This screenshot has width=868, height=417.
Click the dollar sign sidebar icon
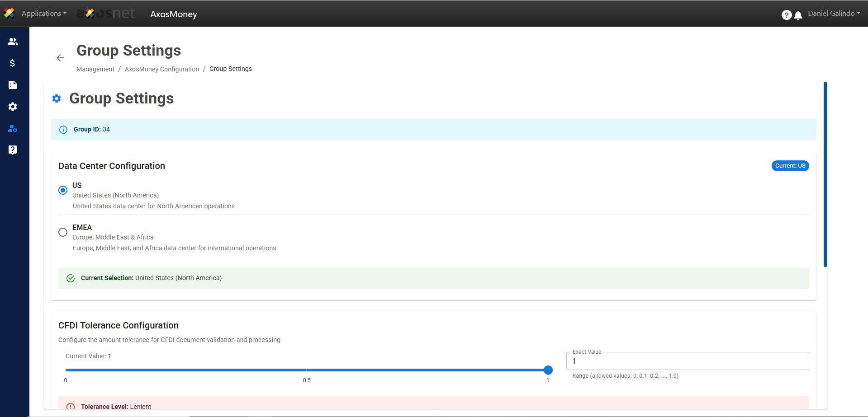pos(13,63)
